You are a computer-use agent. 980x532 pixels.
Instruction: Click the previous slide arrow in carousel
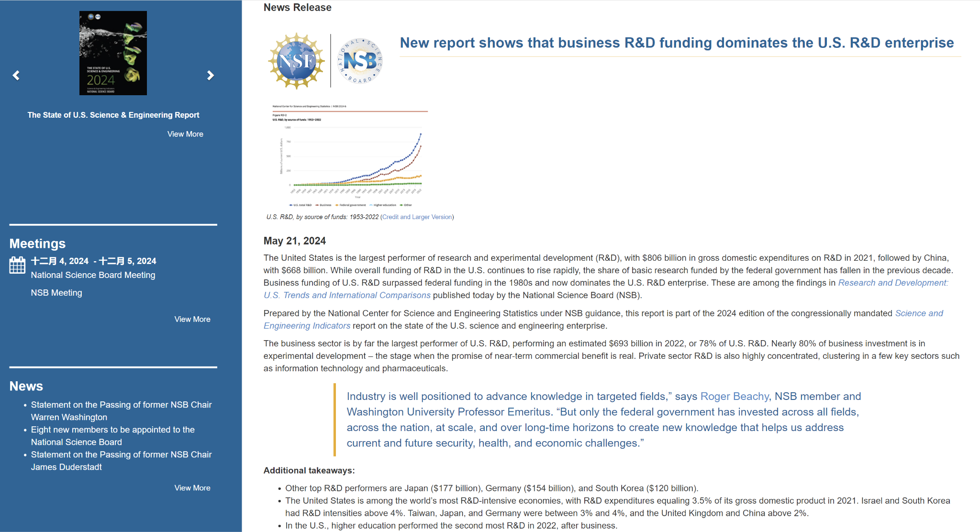(x=16, y=76)
